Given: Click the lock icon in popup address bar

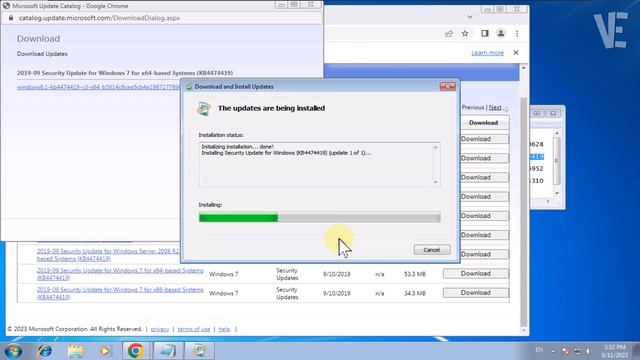Looking at the screenshot, I should click(x=11, y=18).
